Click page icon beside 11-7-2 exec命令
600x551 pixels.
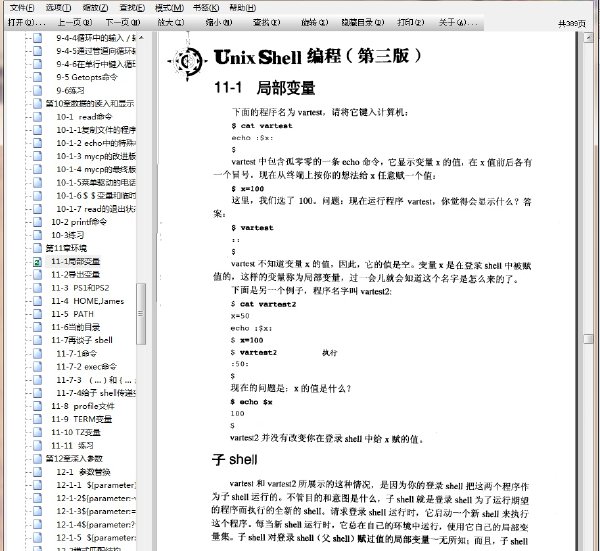[37, 367]
